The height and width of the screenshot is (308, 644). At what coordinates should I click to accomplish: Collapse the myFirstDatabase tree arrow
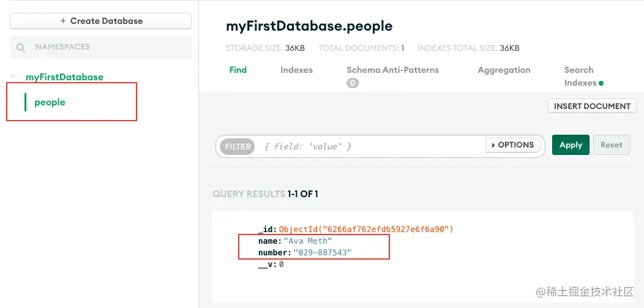pos(13,77)
